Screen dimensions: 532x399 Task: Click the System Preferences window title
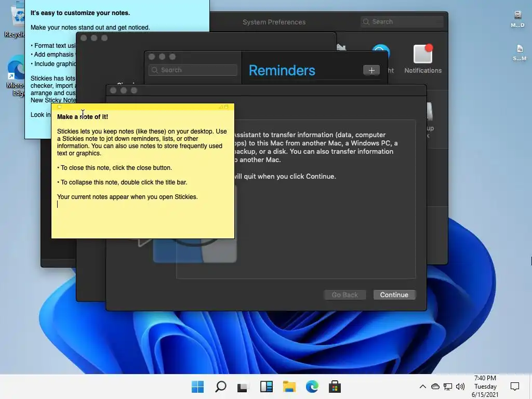click(274, 22)
